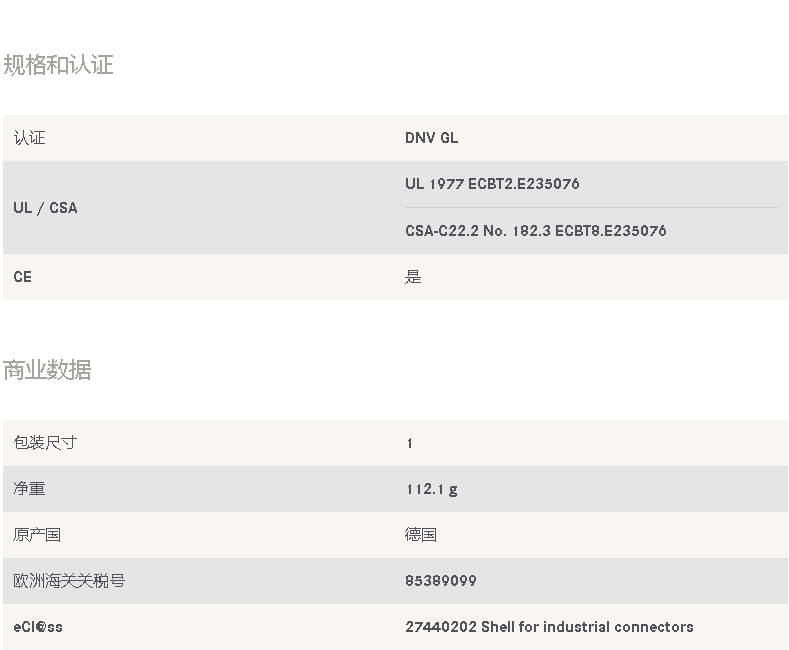The image size is (789, 650).
Task: Click the 112.1 g net weight value
Action: point(432,490)
